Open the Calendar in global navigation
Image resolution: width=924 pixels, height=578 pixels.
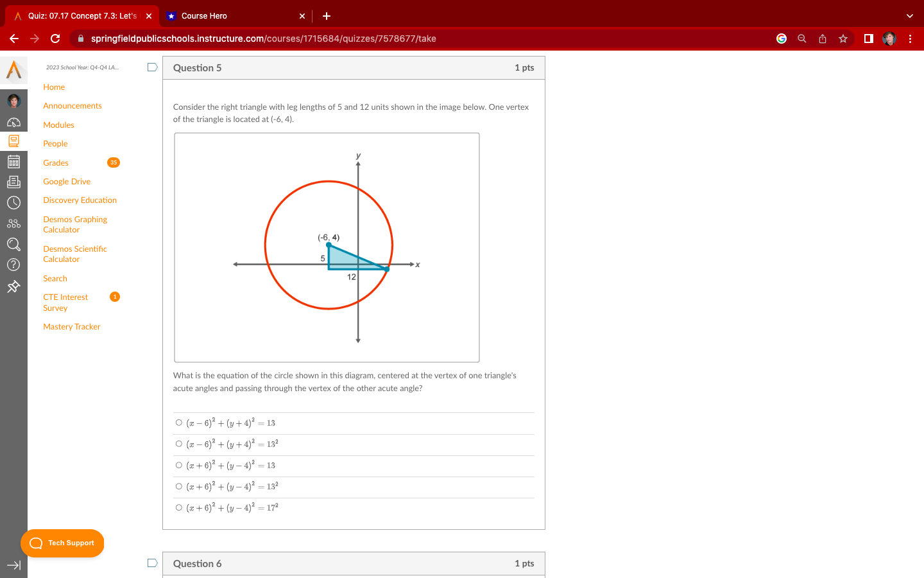point(13,162)
